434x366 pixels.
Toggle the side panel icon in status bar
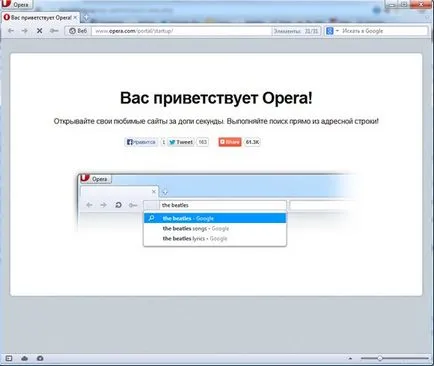click(x=9, y=358)
